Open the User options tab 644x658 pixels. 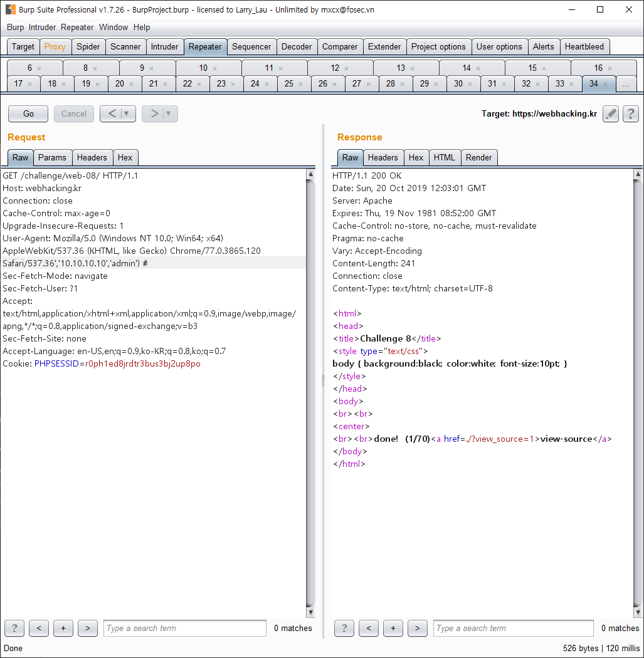(x=499, y=46)
